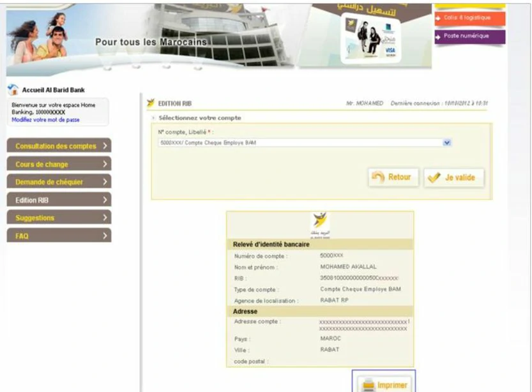Screen dimensions: 532x392
Task: Click the Ville value RABAT
Action: point(330,350)
